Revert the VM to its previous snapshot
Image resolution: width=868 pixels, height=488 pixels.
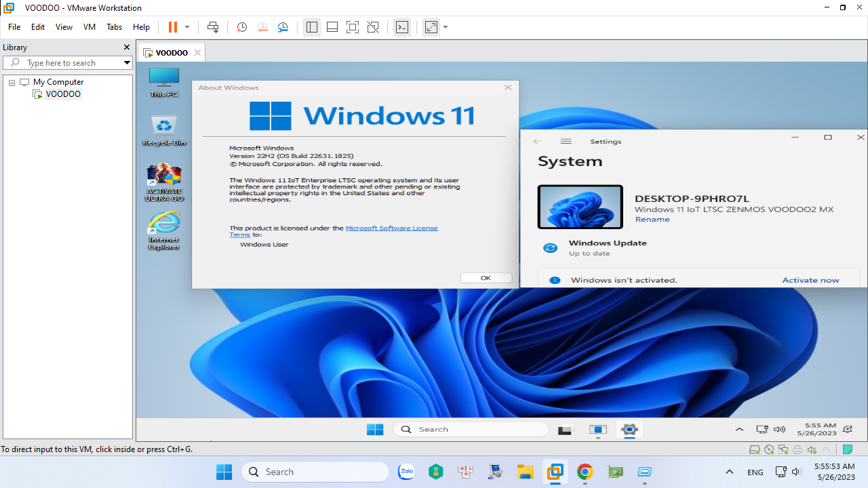(262, 27)
